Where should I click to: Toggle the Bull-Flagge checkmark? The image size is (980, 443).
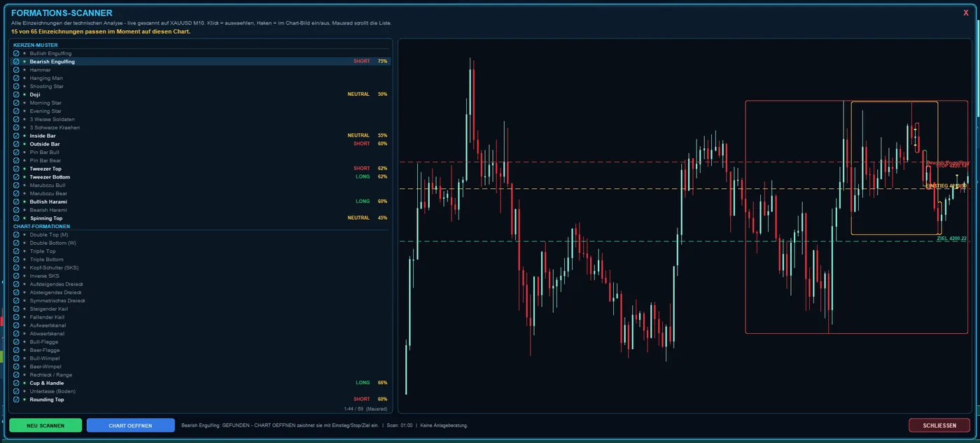click(16, 342)
